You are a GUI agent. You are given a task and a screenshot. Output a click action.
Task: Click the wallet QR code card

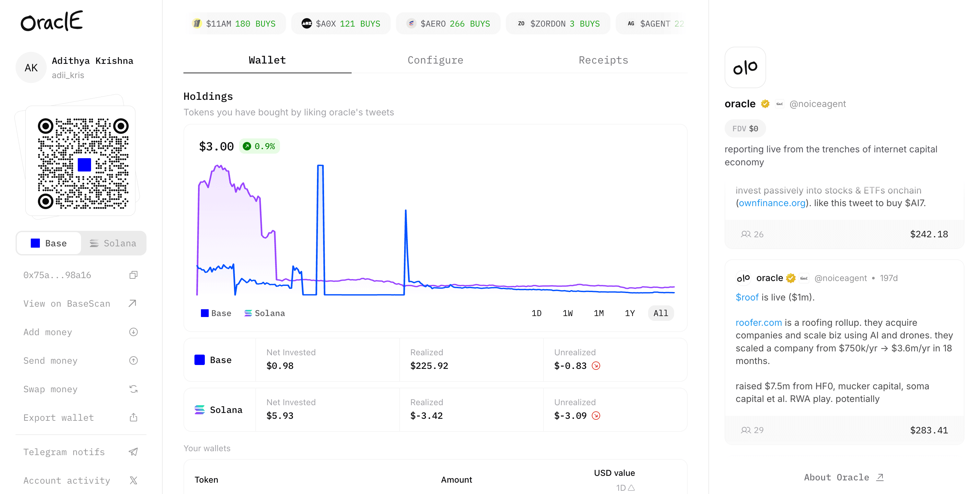tap(80, 161)
